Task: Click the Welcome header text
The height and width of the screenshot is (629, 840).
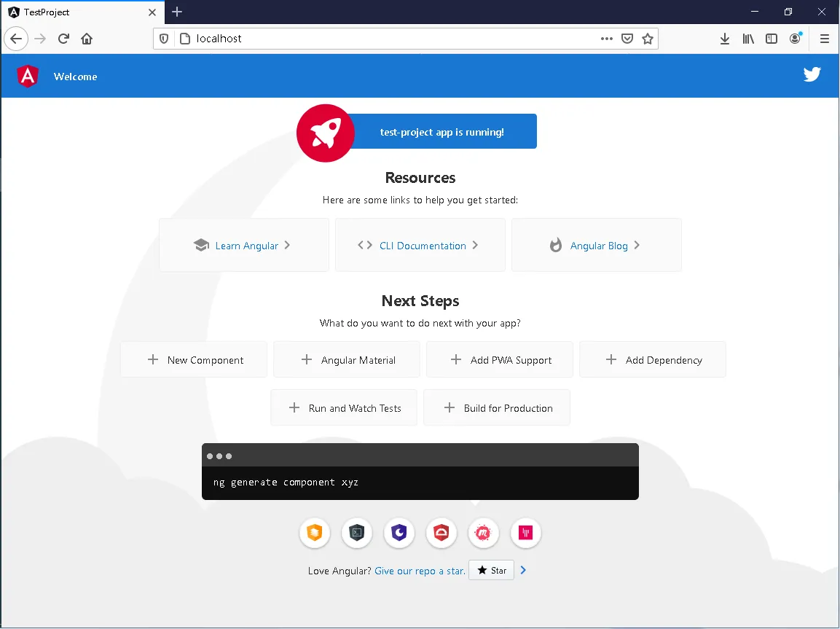Action: [x=76, y=77]
